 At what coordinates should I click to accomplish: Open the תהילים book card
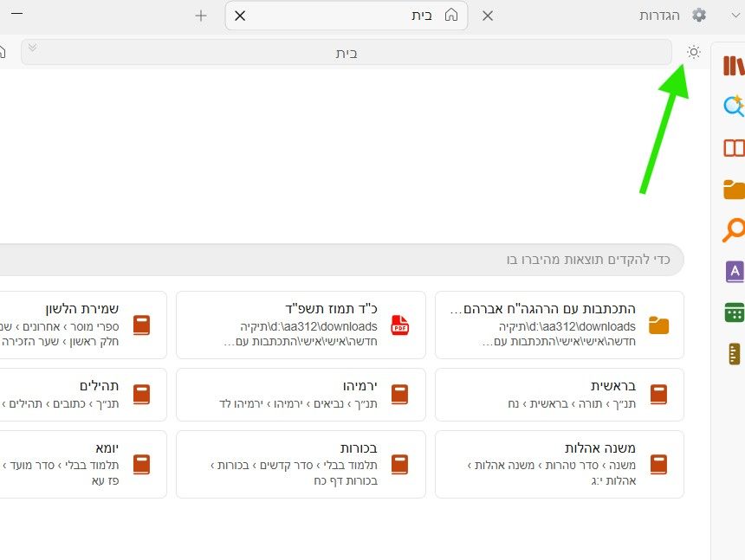click(83, 395)
